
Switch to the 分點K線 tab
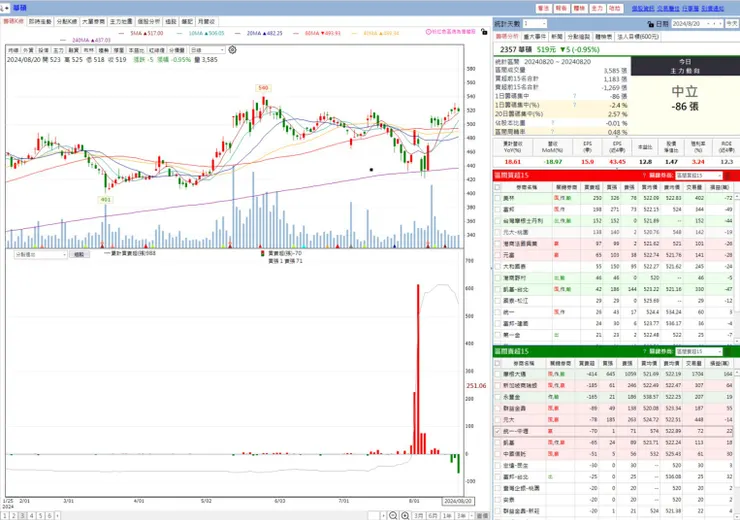coord(67,22)
